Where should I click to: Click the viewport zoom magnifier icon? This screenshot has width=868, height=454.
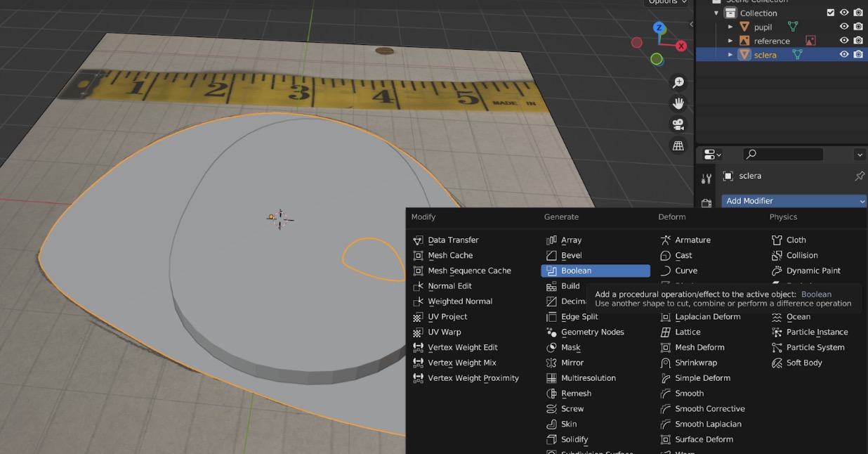click(x=678, y=83)
